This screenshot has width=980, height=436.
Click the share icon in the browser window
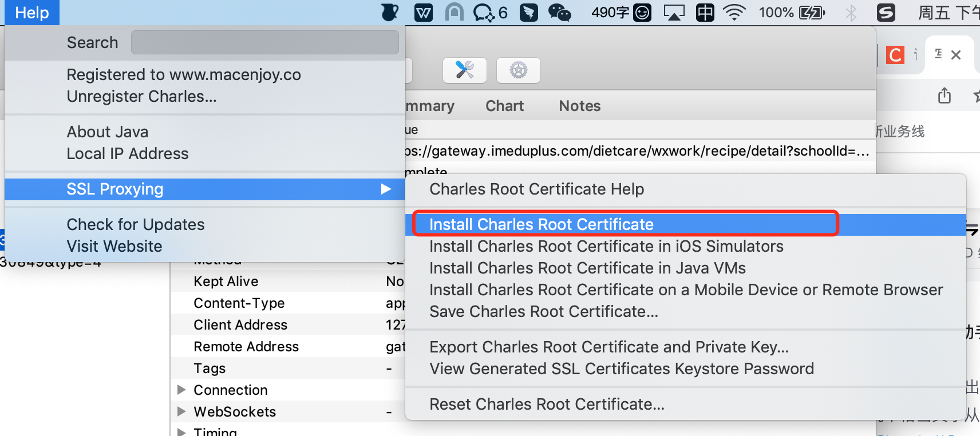coord(945,95)
